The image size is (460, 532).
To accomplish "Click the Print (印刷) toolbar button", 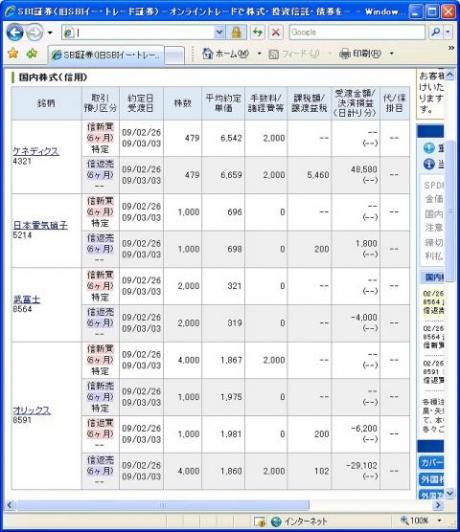I will pyautogui.click(x=360, y=53).
